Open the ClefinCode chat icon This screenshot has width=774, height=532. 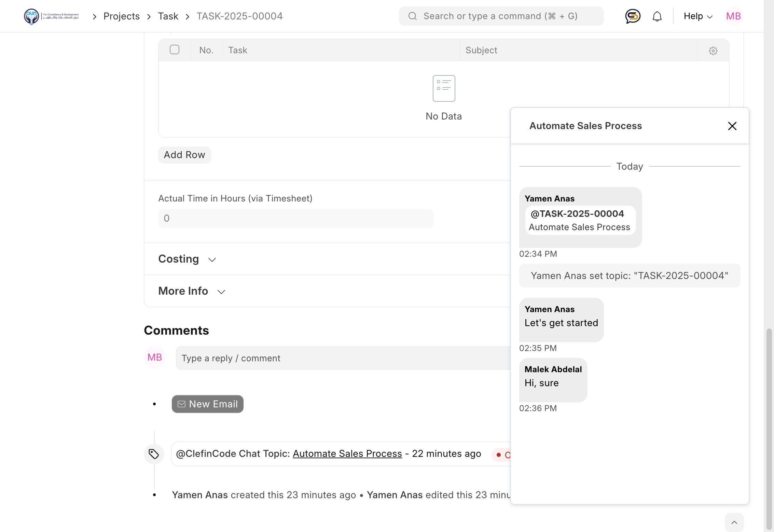(x=633, y=16)
